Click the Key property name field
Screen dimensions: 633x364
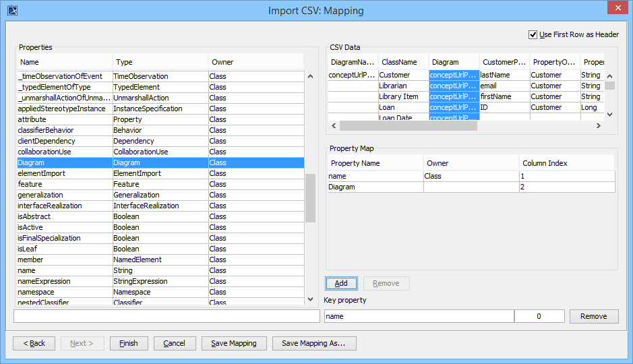tap(418, 316)
